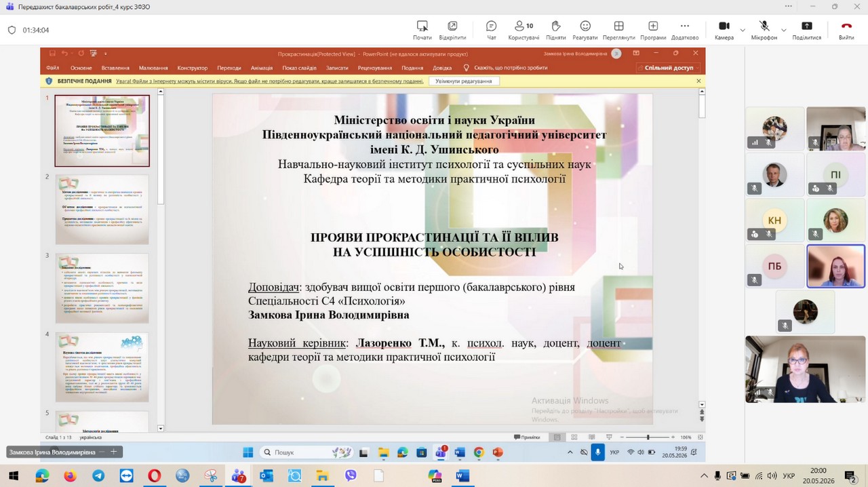Screen dimensions: 868x487
Task: Adjust the PowerPoint zoom slider
Action: point(648,437)
